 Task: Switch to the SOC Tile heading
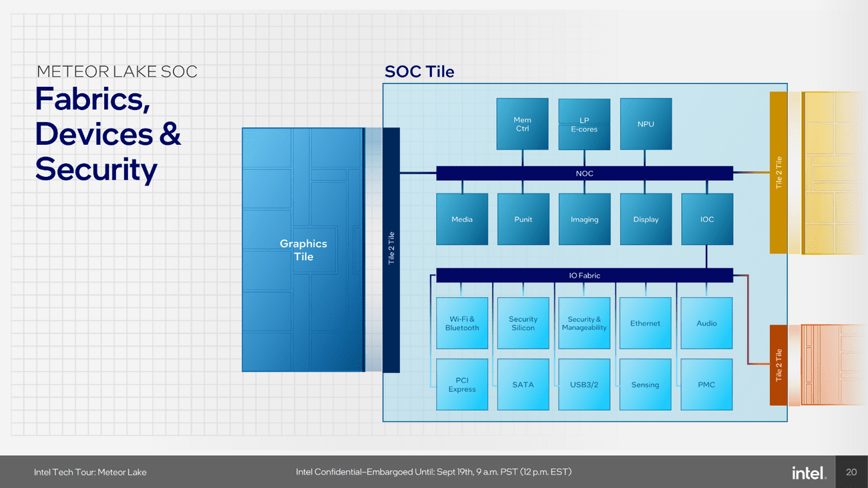click(x=419, y=71)
